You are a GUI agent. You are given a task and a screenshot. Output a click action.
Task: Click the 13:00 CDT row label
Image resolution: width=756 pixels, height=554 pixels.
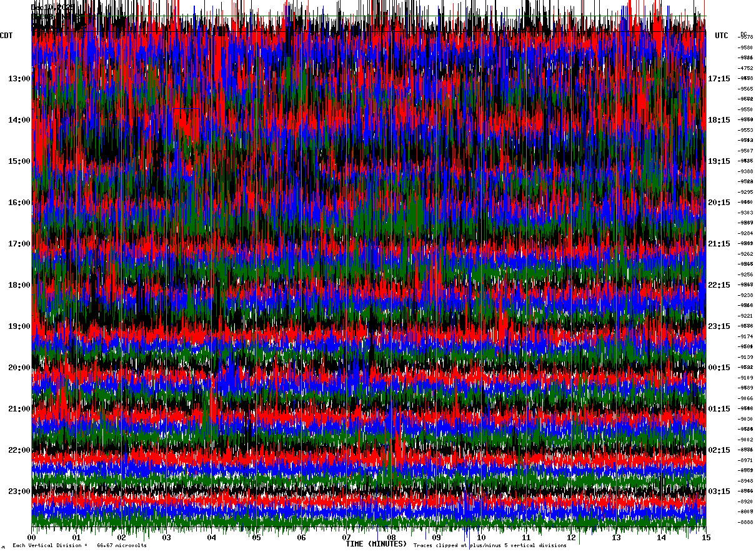(x=19, y=79)
